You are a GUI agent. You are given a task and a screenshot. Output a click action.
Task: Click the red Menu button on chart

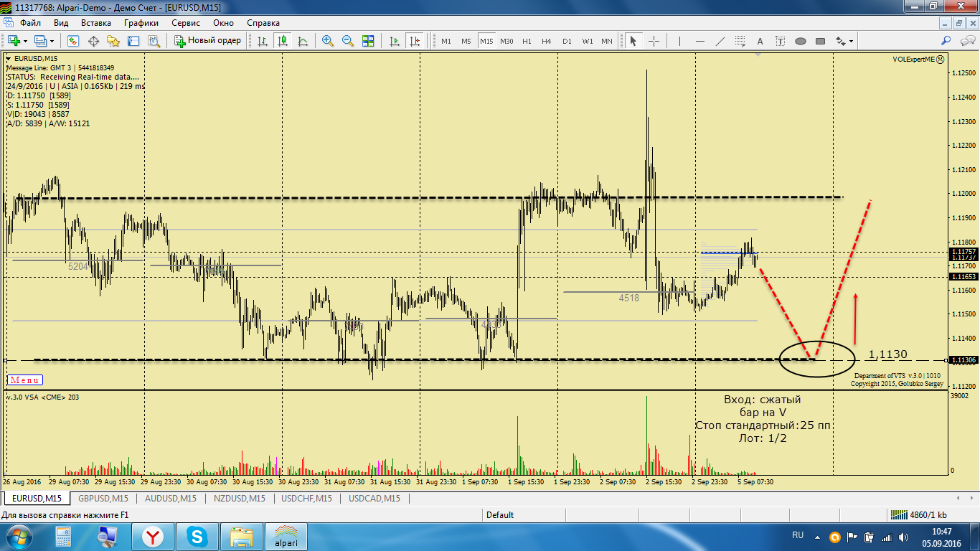25,380
